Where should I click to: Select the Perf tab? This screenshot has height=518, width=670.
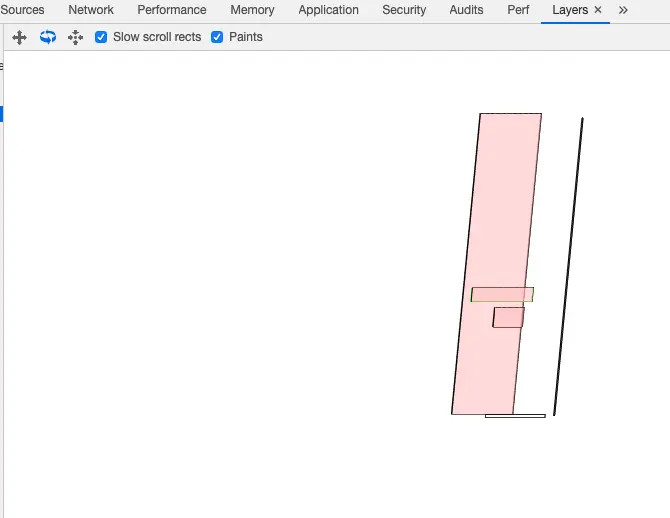click(518, 10)
